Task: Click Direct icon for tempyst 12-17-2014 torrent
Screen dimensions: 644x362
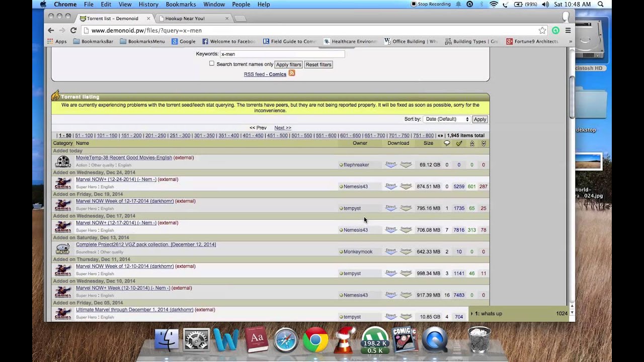Action: pos(391,207)
